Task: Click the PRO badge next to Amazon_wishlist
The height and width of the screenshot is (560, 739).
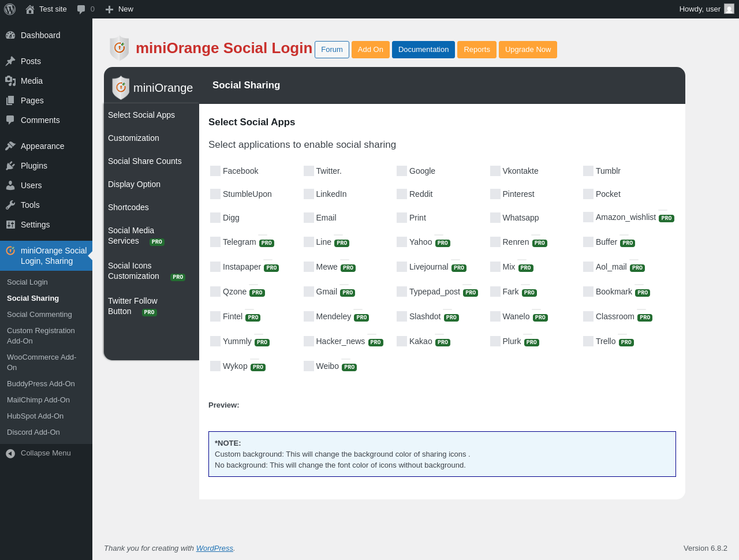Action: pyautogui.click(x=666, y=218)
